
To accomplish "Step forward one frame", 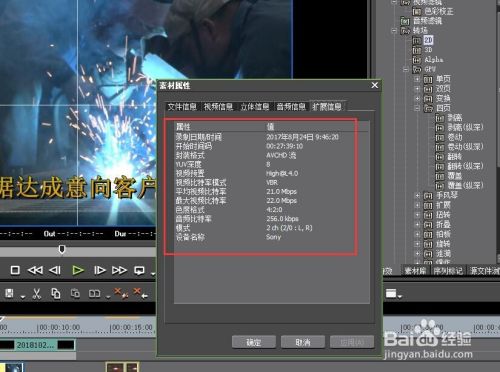I will click(x=99, y=270).
